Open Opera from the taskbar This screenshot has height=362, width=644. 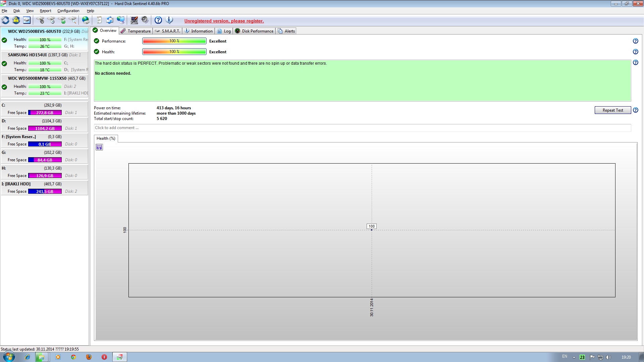click(104, 357)
